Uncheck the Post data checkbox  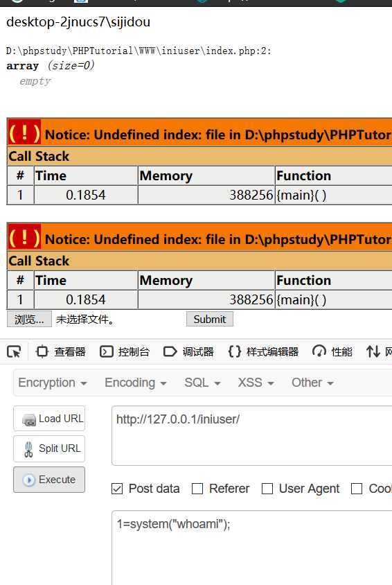click(x=117, y=489)
